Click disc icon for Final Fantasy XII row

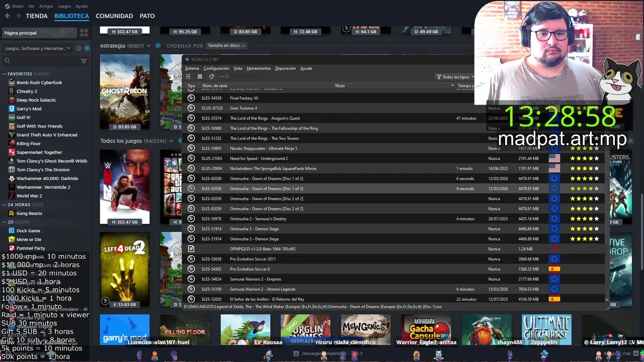[191, 98]
